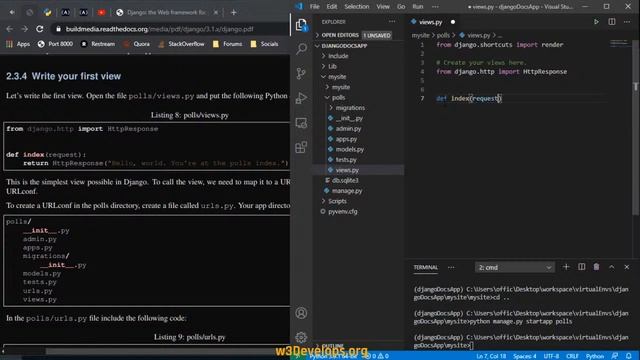640x360 pixels.
Task: Close the terminal panel
Action: (627, 267)
